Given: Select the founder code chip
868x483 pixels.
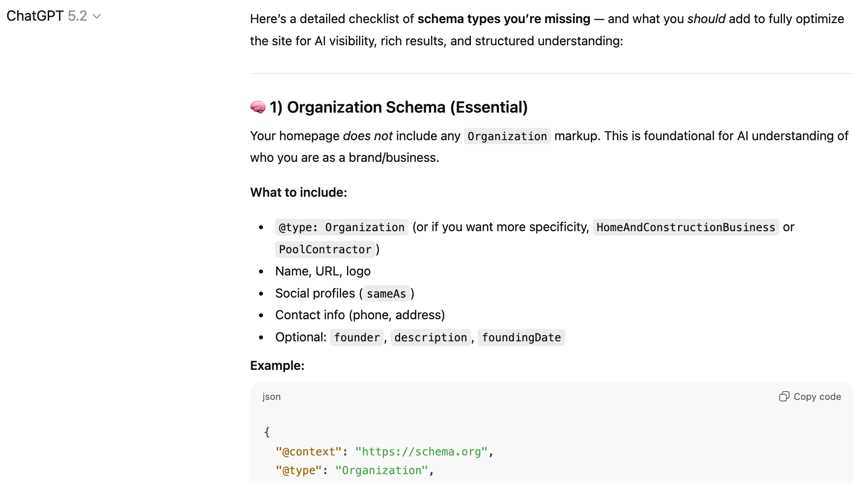Looking at the screenshot, I should (356, 337).
